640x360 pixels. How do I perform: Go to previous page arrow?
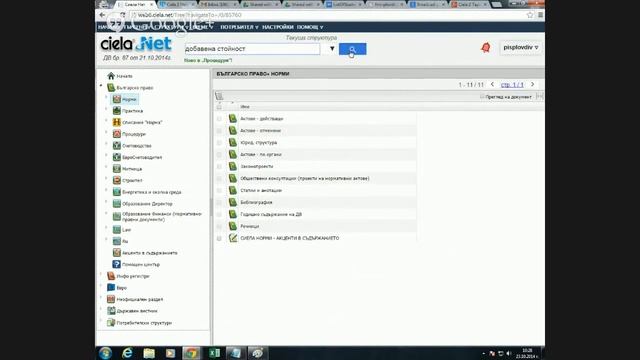tap(492, 84)
